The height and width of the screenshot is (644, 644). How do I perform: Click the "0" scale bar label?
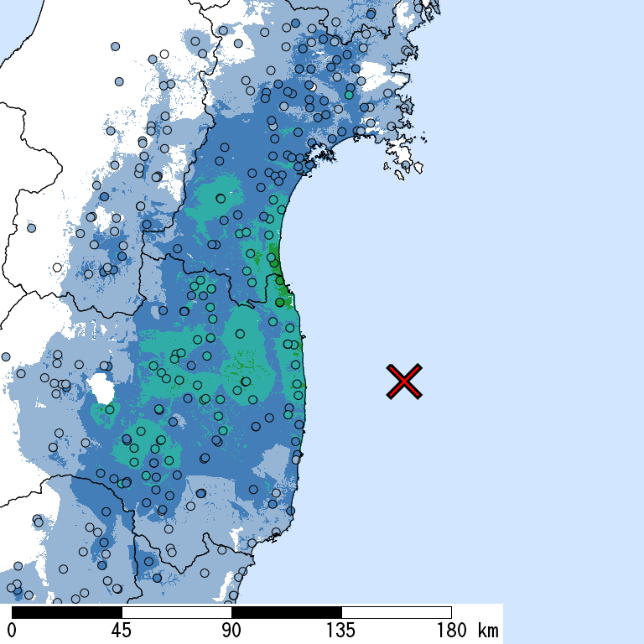(12, 631)
